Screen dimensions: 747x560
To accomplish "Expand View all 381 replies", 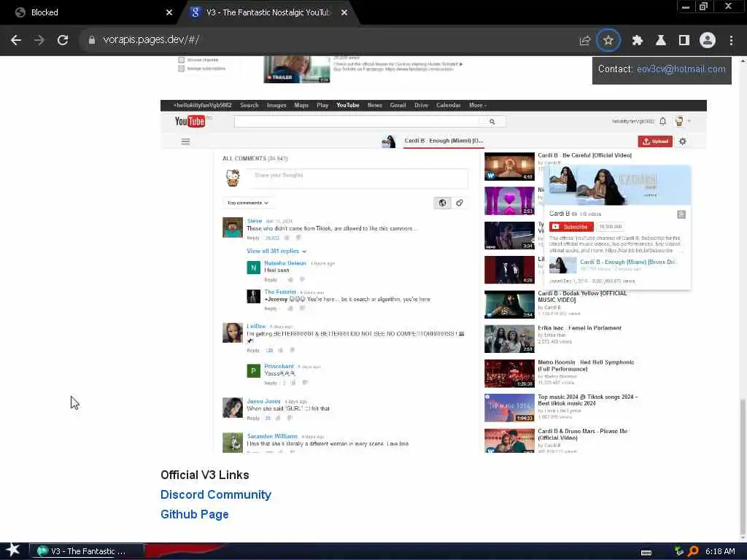I will point(276,251).
